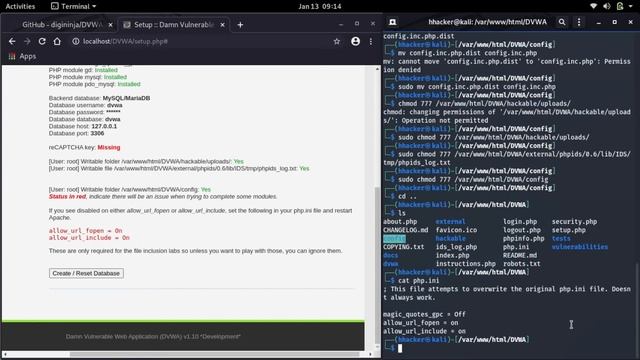Switch to the Setup :: Damn Vulnerable tab
This screenshot has height=360, width=640.
[x=173, y=25]
